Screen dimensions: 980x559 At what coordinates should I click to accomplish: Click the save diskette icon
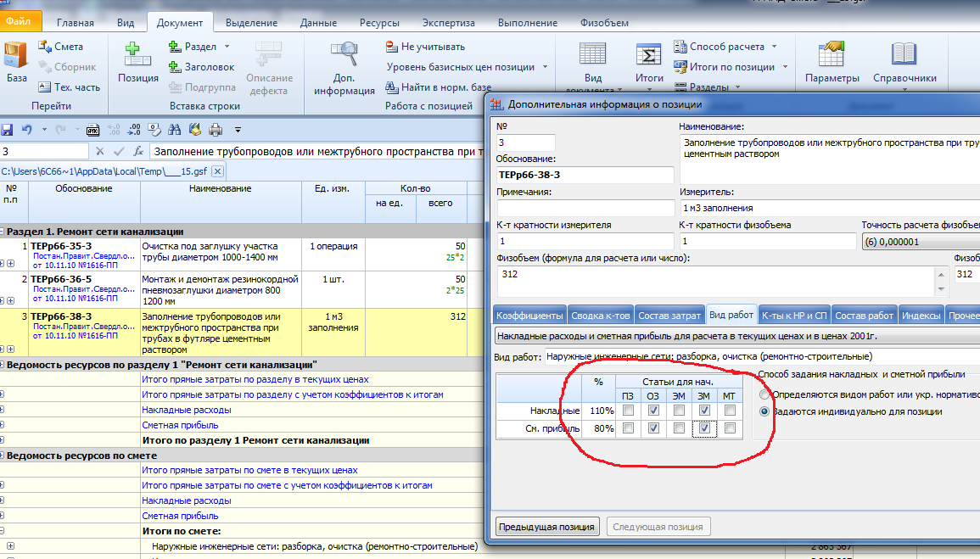pyautogui.click(x=8, y=130)
